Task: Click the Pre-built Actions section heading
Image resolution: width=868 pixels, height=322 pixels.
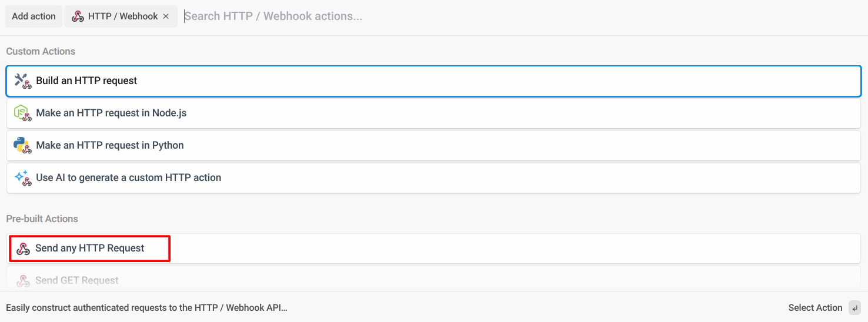Action: 42,219
